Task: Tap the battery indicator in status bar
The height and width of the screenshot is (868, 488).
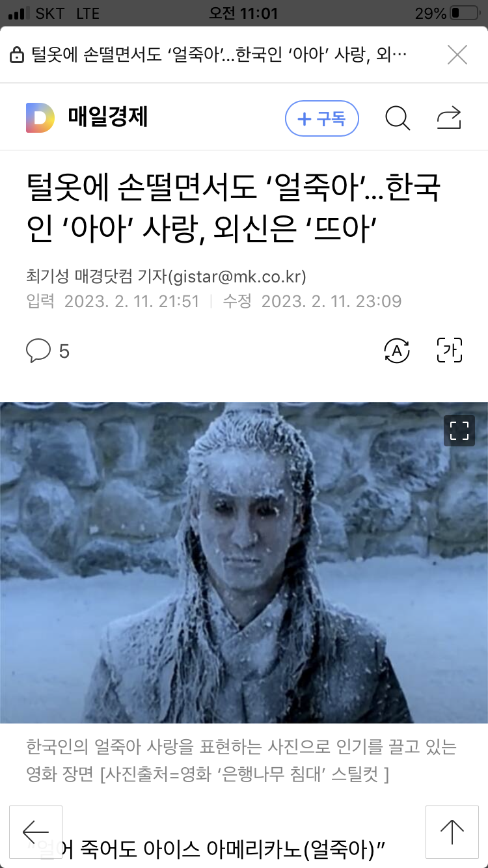Action: pyautogui.click(x=465, y=13)
